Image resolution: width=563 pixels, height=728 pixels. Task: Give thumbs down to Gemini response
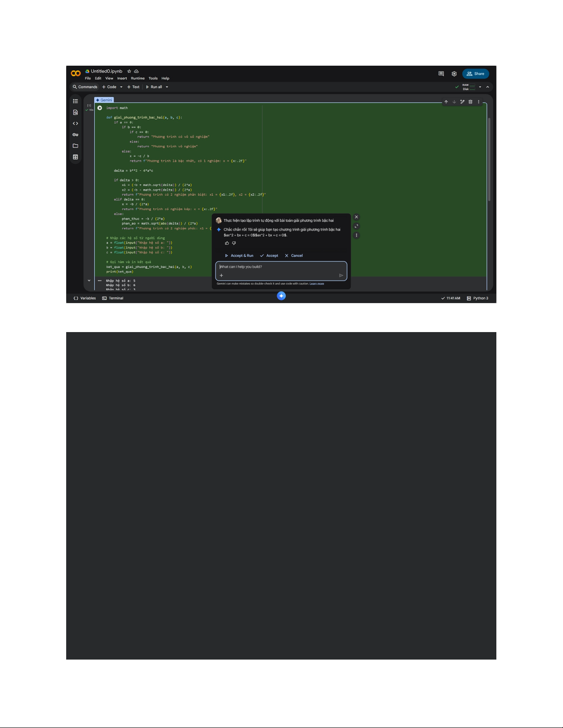click(x=234, y=243)
